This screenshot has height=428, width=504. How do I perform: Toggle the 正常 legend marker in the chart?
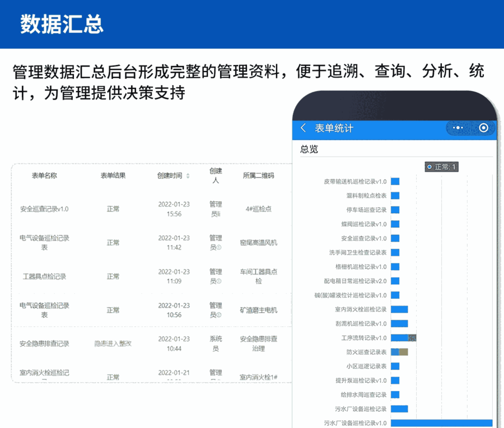point(430,167)
